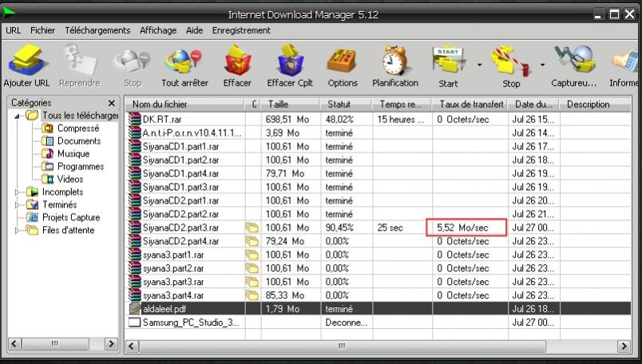The image size is (642, 364).
Task: Open the Enregistrement menu
Action: click(x=241, y=30)
